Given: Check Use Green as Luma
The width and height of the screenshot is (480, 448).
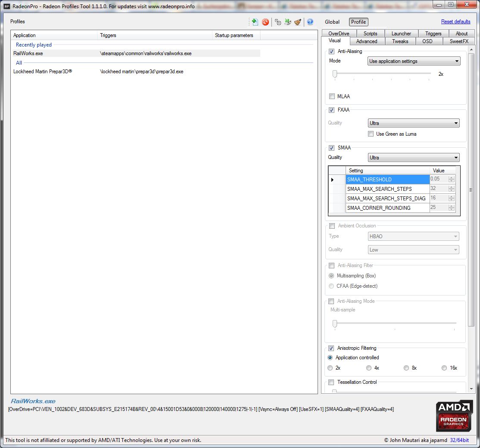Looking at the screenshot, I should pyautogui.click(x=371, y=134).
